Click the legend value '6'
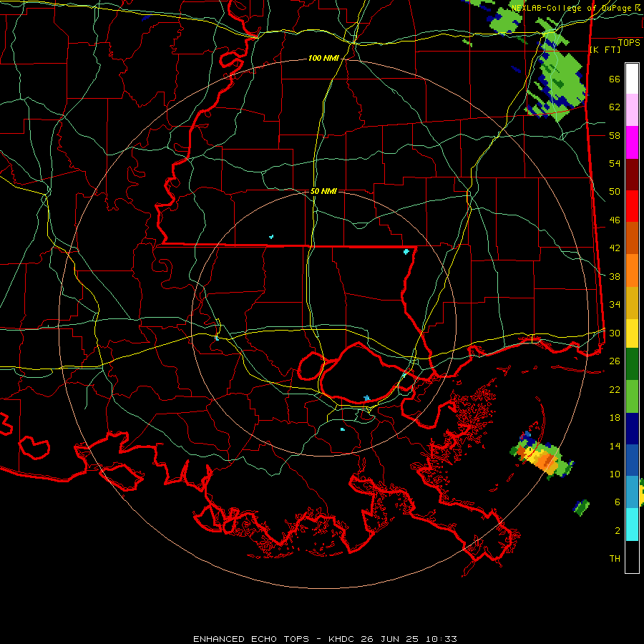This screenshot has height=644, width=644. point(617,502)
